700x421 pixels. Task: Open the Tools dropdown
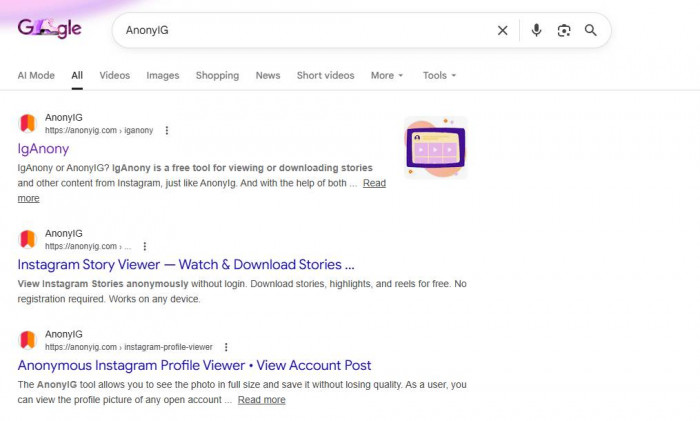click(x=438, y=75)
